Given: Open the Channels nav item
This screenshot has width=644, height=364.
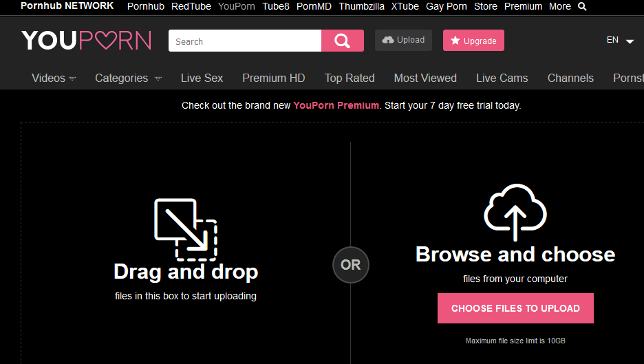Looking at the screenshot, I should tap(570, 78).
